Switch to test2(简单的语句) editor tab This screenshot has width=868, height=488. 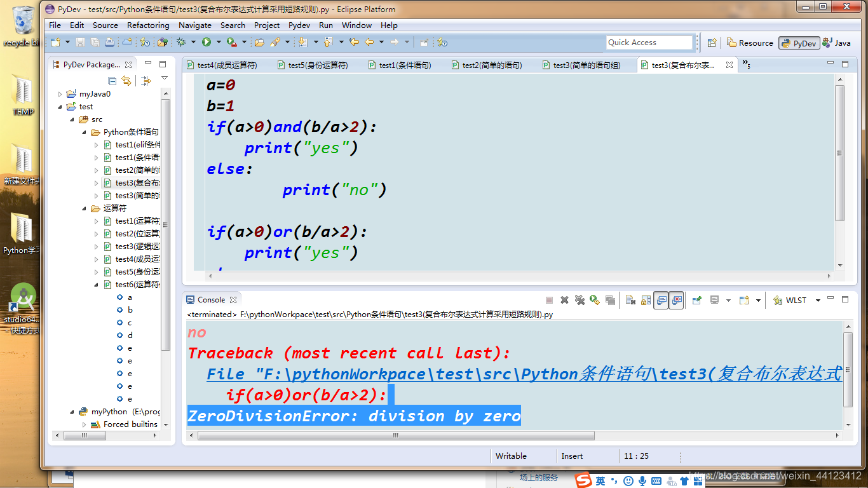pos(487,65)
